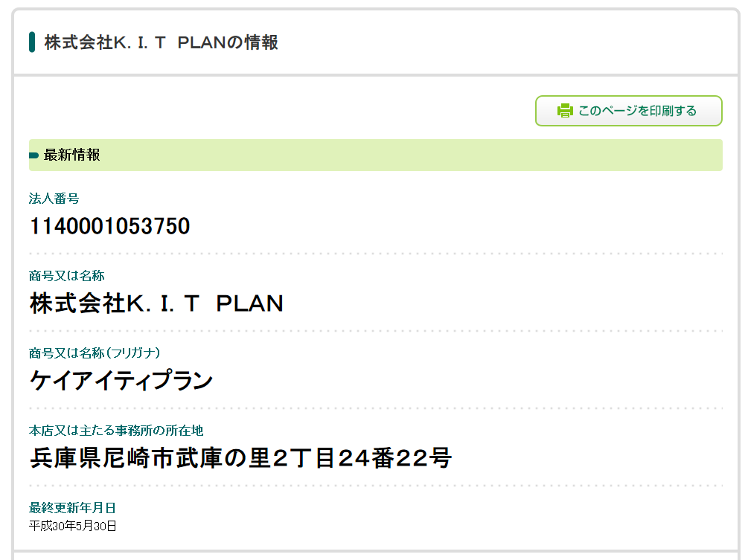748x560 pixels.
Task: Select the large 株式会社K.I.T PLAN name value
Action: tap(156, 303)
